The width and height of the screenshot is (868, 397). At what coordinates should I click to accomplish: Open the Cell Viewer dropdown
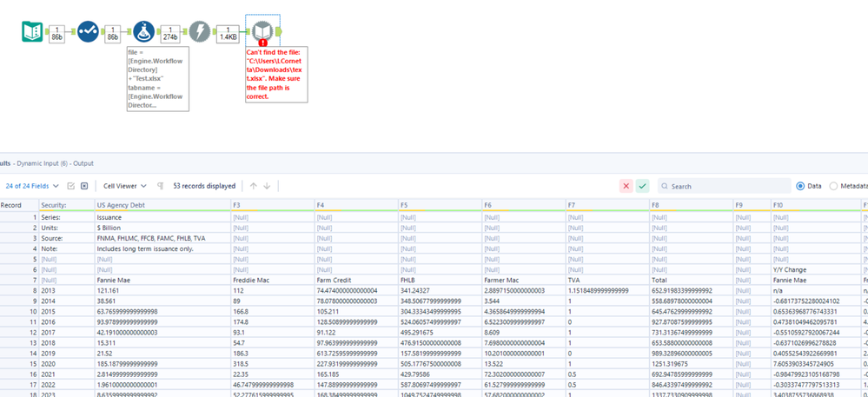(124, 186)
